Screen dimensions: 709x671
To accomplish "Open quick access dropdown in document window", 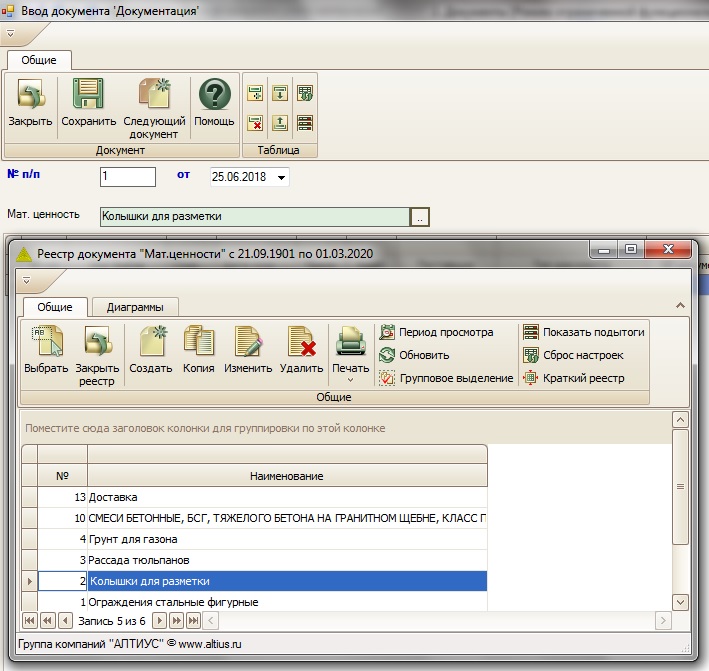I will tap(10, 33).
